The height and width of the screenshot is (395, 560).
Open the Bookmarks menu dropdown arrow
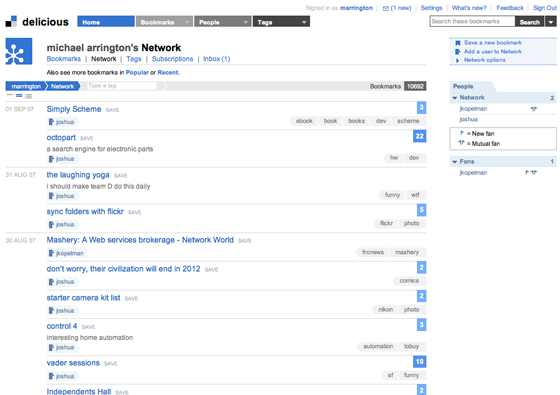tap(187, 22)
